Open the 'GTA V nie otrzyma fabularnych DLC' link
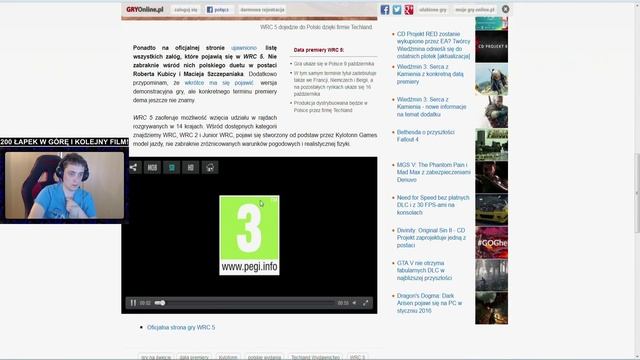Screen dimensions: 640x360 pos(424,270)
